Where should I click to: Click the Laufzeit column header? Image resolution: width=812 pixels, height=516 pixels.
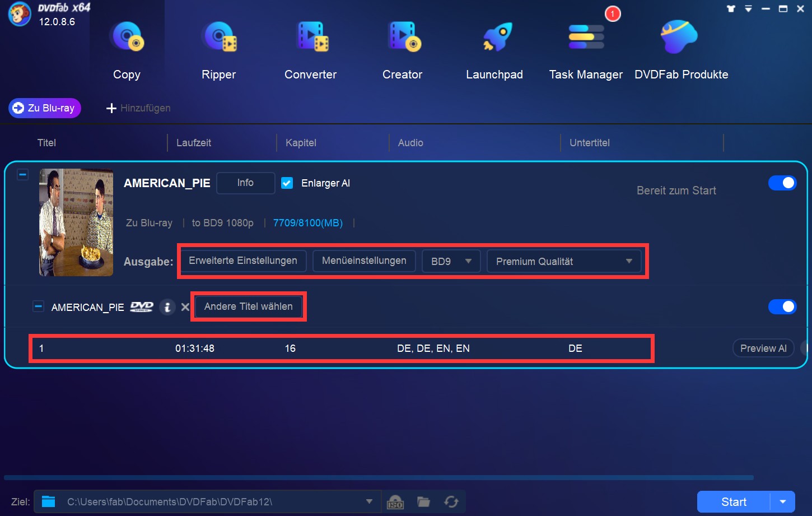(x=194, y=143)
